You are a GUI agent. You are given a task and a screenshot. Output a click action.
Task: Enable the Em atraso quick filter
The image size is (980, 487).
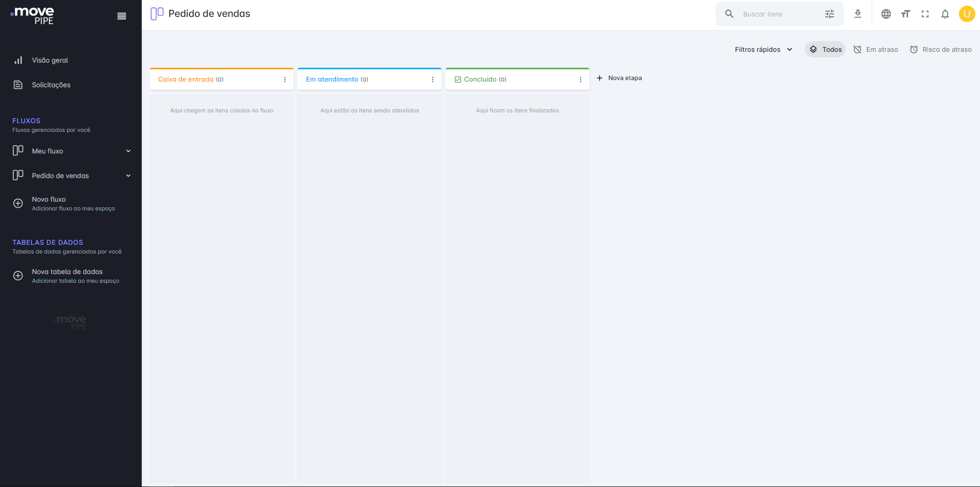(x=876, y=49)
